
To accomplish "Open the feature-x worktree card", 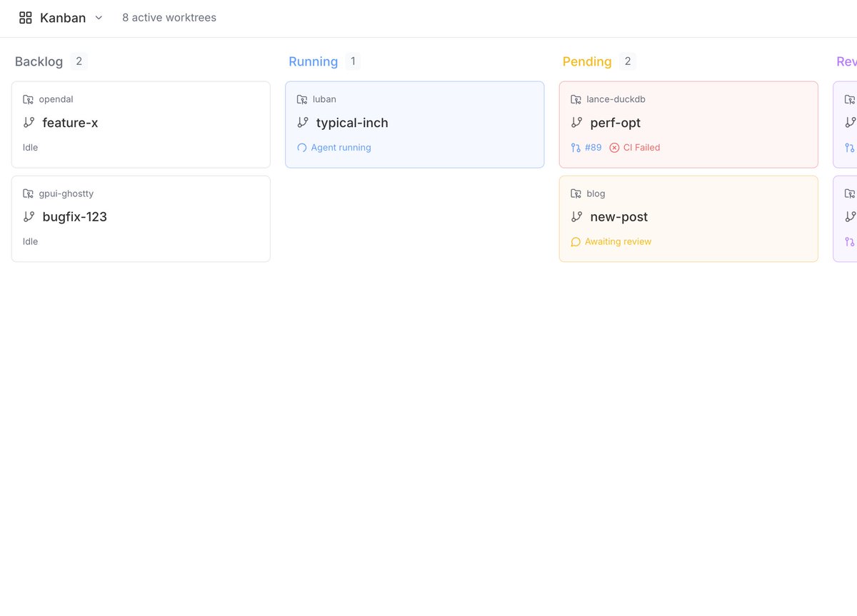I will click(141, 125).
